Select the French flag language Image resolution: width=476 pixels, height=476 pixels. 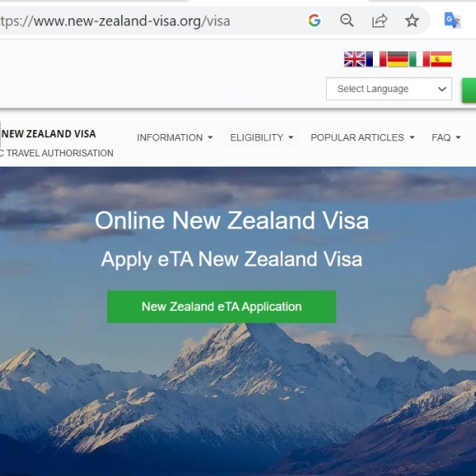(x=376, y=59)
